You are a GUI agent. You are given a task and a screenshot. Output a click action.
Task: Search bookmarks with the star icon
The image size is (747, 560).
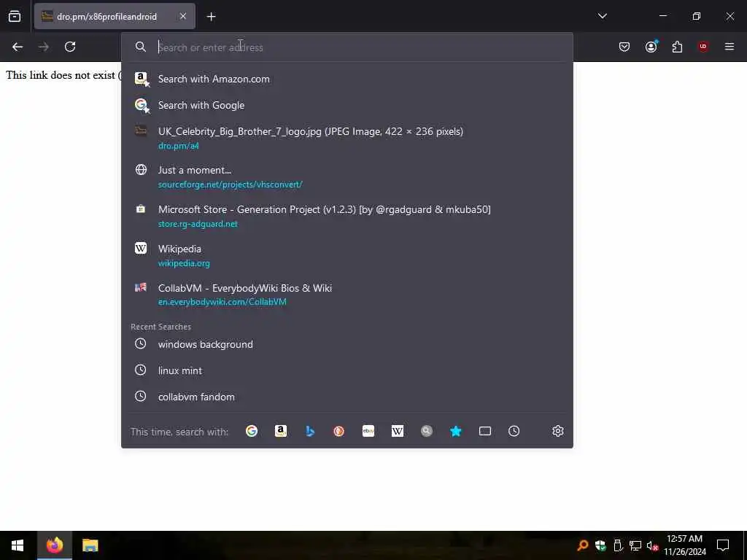(x=456, y=431)
